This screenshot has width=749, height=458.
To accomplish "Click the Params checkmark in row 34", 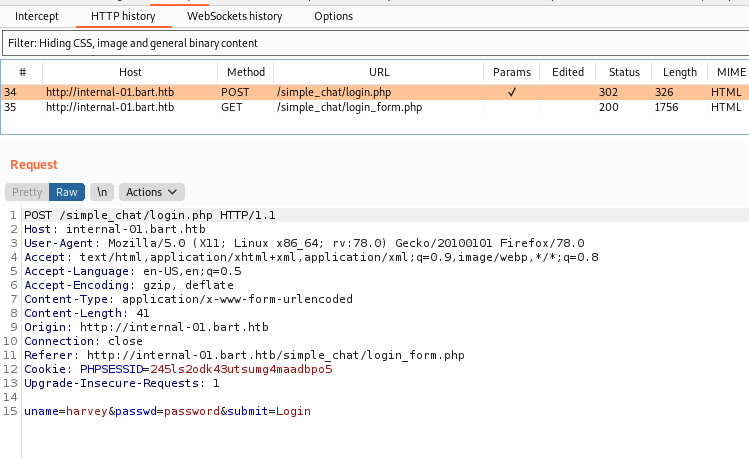I will [512, 92].
